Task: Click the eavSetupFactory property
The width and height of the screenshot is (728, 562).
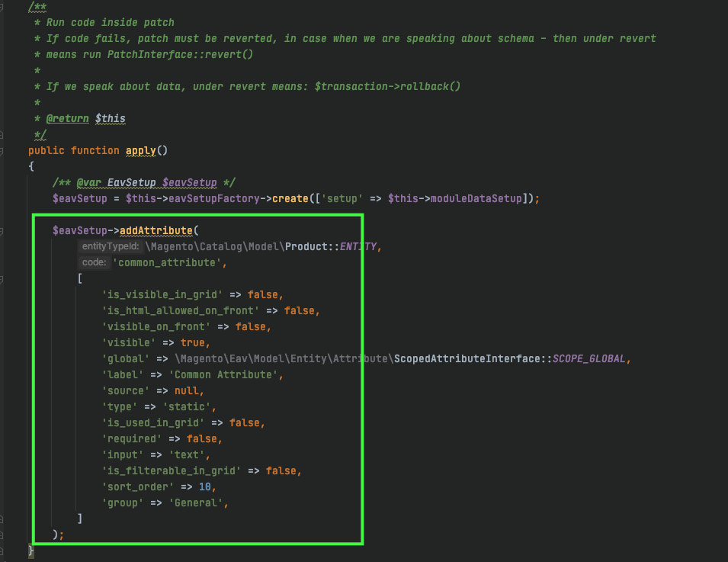Action: (x=214, y=199)
